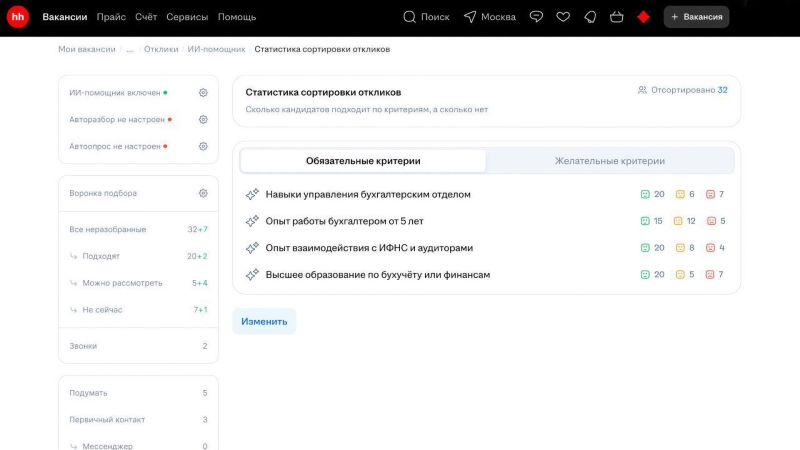The height and width of the screenshot is (450, 800).
Task: Open the Можно рассмотреть sub-list
Action: tap(138, 283)
